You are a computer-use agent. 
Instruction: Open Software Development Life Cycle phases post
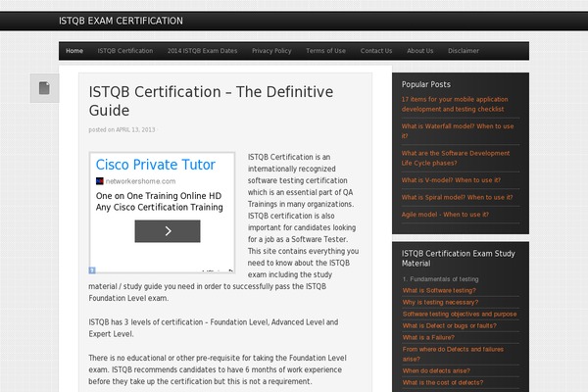click(456, 158)
